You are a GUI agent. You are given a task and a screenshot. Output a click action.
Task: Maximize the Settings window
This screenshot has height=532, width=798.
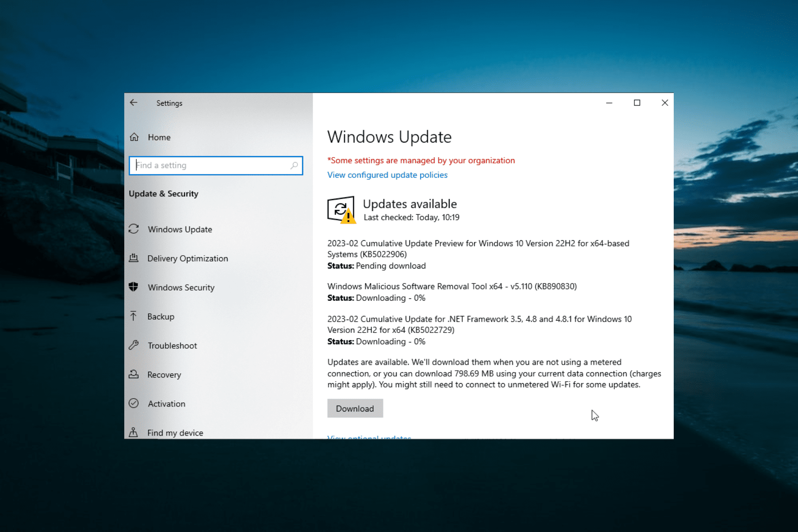pos(637,103)
